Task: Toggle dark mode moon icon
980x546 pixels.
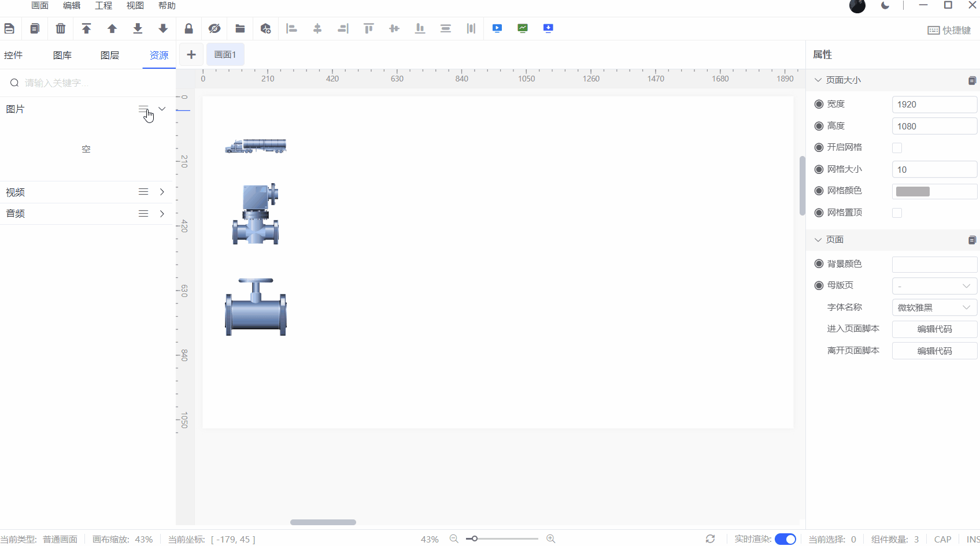Action: pyautogui.click(x=885, y=6)
